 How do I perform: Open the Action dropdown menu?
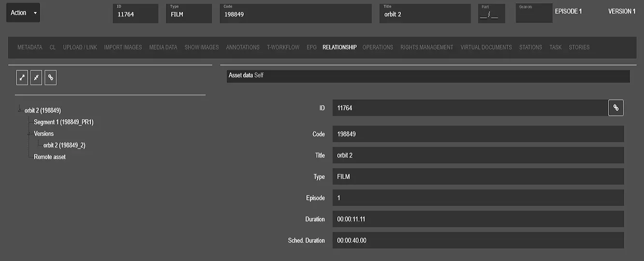23,13
